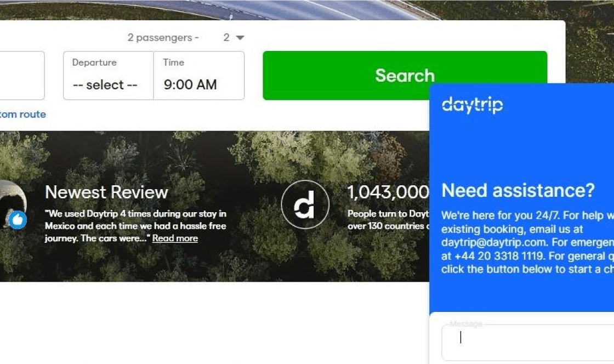Open the Read more review link
Screen dimensions: 614x364
click(175, 238)
